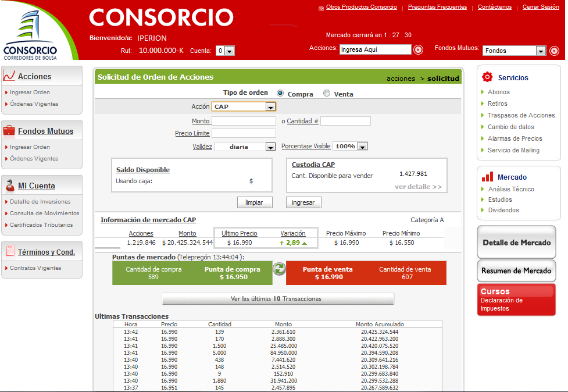This screenshot has height=392, width=568.
Task: Open Servicio de Mailing
Action: pyautogui.click(x=513, y=150)
